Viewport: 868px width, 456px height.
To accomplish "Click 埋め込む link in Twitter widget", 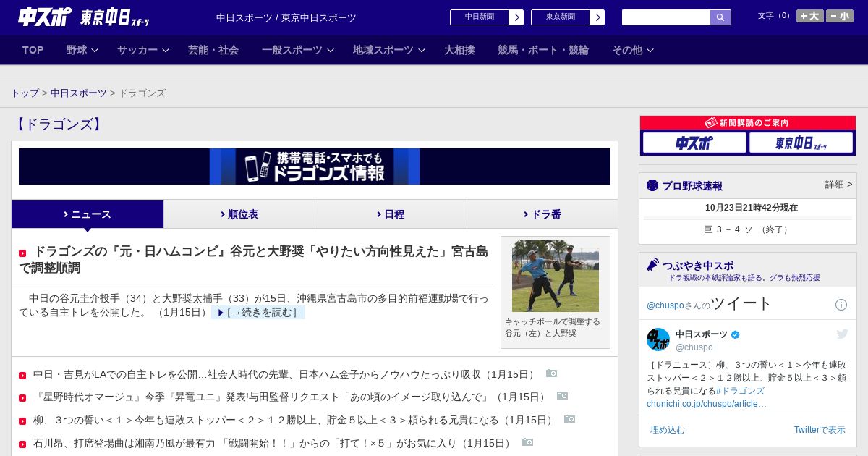I will (x=667, y=430).
